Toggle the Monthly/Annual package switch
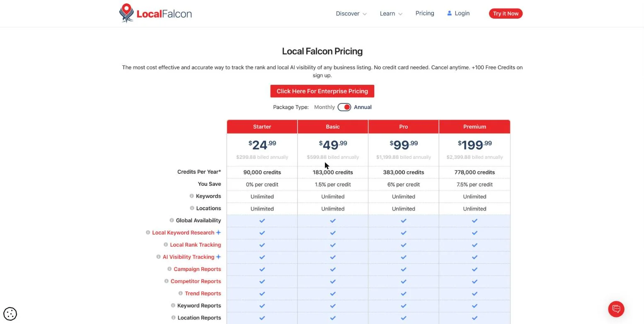 pyautogui.click(x=344, y=107)
